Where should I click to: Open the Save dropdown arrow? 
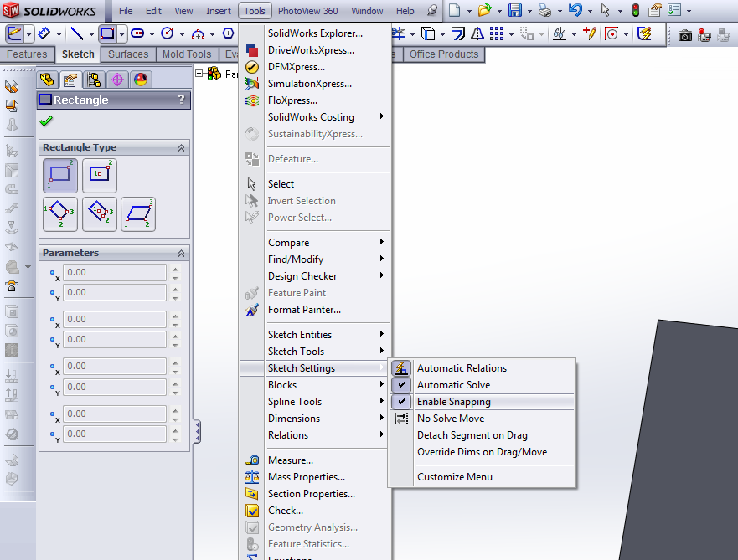[530, 11]
